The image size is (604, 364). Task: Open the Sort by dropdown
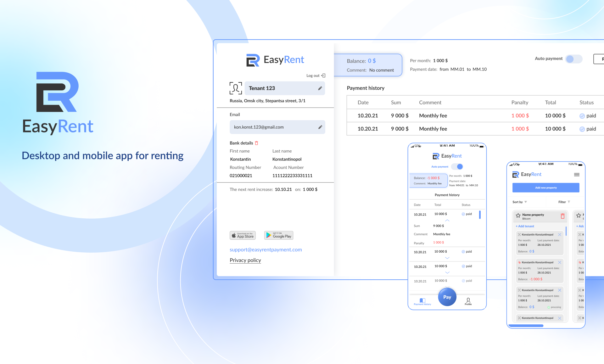point(519,202)
